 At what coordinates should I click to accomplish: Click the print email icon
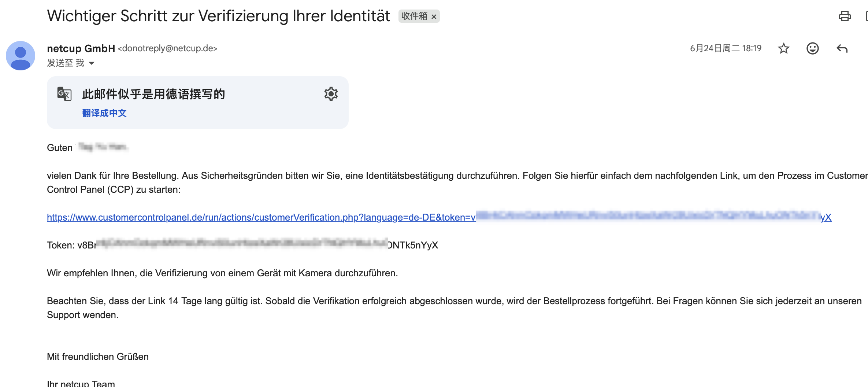pos(845,16)
